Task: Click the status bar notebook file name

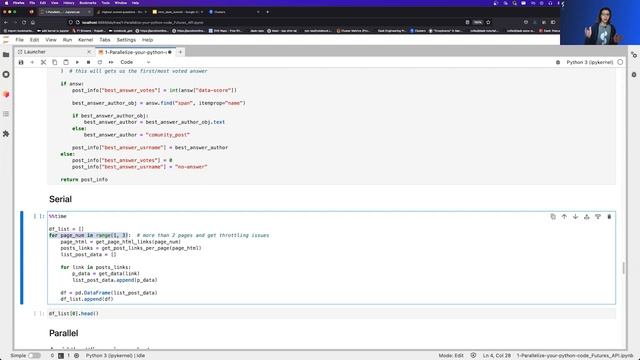Action: (576, 356)
